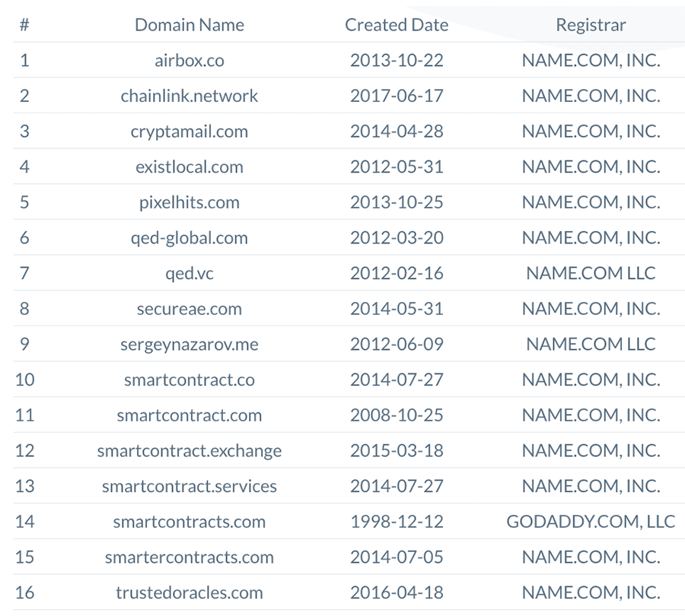Image resolution: width=685 pixels, height=616 pixels.
Task: Open chainlink.network domain link
Action: [190, 96]
